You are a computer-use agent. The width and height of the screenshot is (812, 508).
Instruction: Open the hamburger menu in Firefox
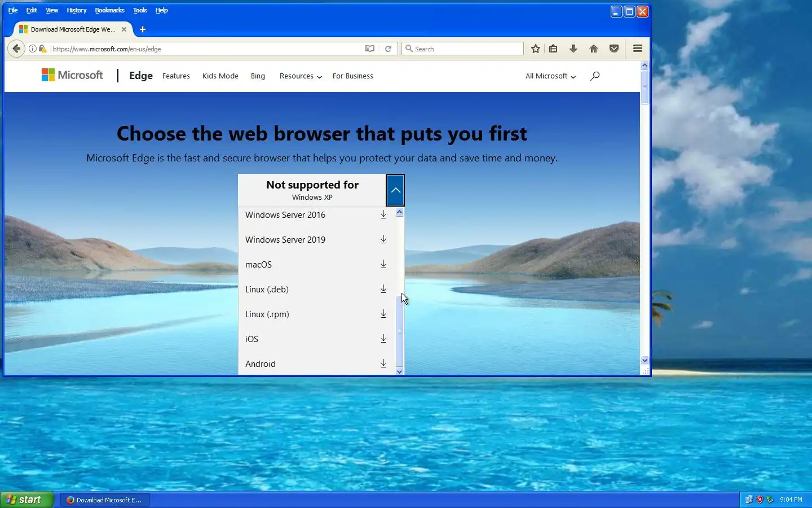[x=638, y=49]
